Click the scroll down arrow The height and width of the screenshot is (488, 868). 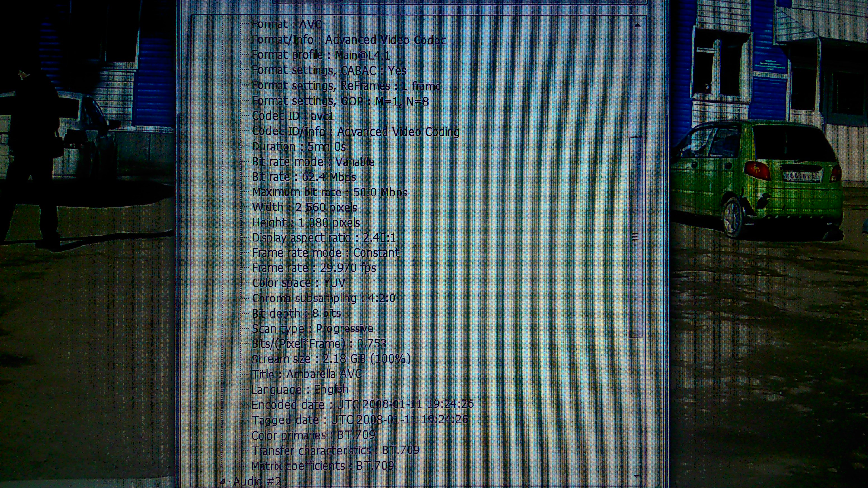point(637,477)
